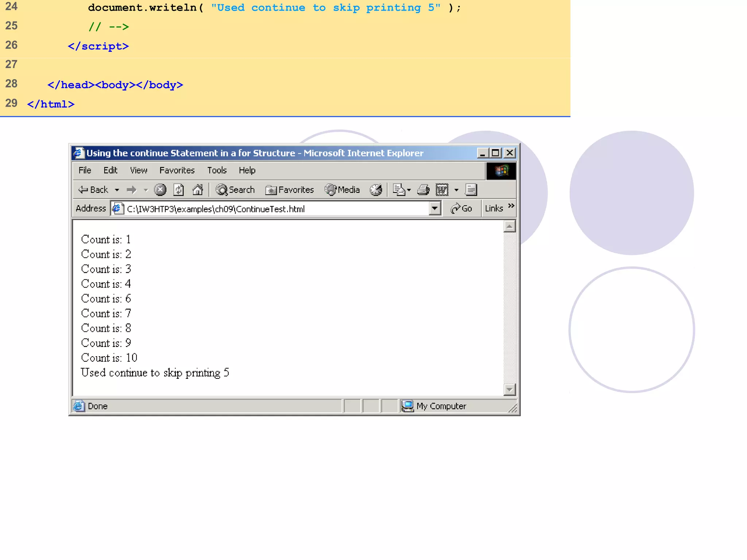Screen dimensions: 747x560
Task: Click the 'Count is: 4' line
Action: point(106,284)
